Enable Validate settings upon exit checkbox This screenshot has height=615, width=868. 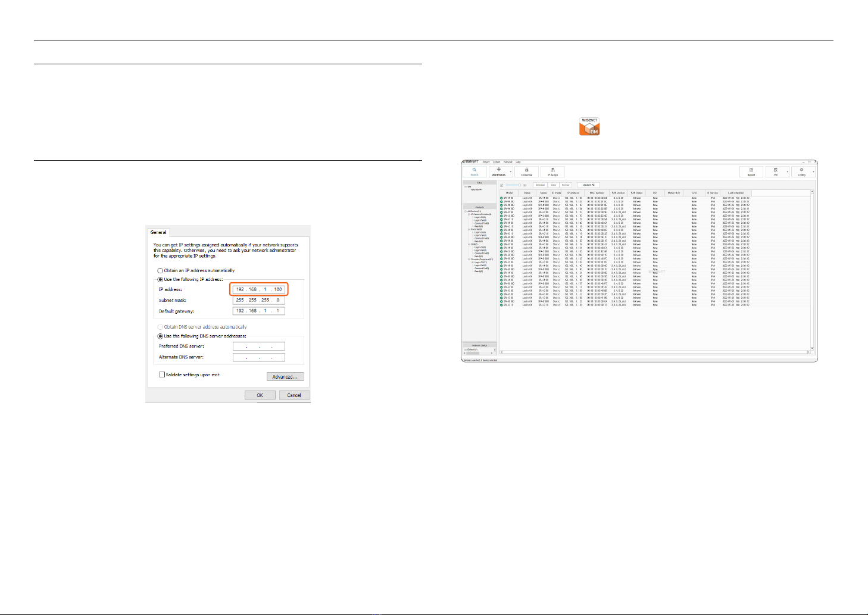pyautogui.click(x=162, y=374)
